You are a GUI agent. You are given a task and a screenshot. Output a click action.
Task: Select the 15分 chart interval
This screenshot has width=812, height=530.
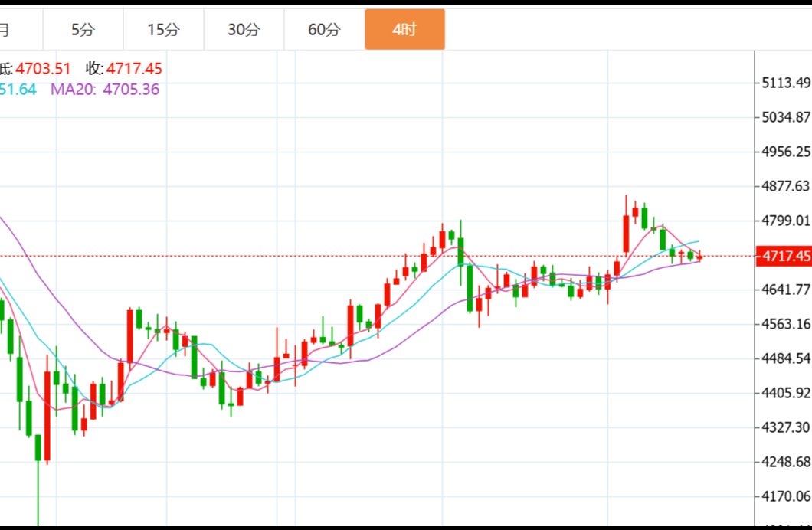pos(163,30)
